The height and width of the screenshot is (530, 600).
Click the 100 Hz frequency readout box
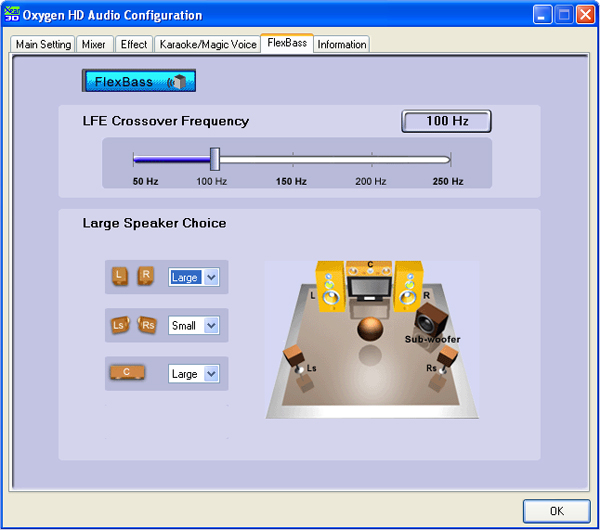(447, 121)
